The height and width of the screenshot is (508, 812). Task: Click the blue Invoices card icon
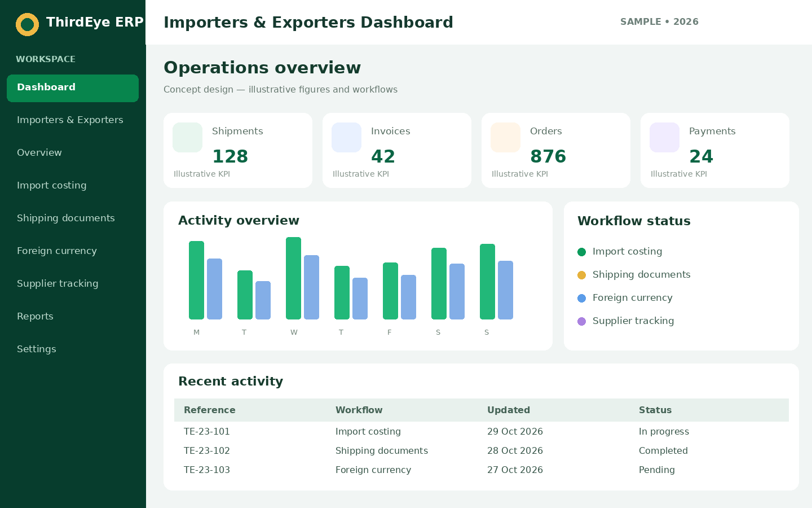(346, 137)
